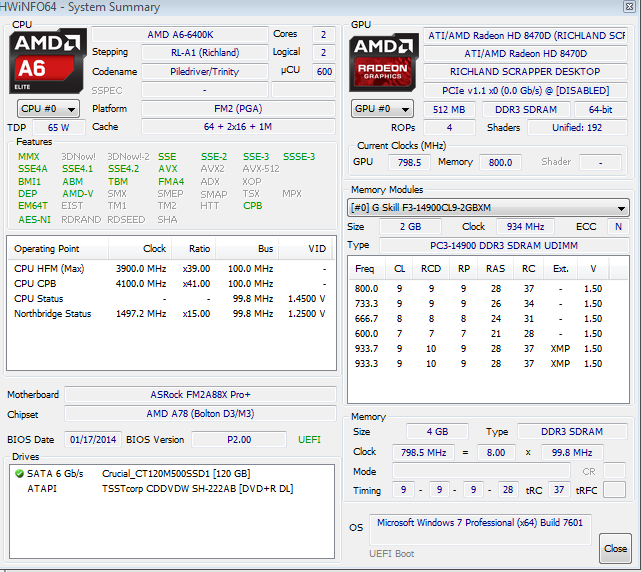This screenshot has width=641, height=572.
Task: Click the 798.5 MHz memory clock field
Action: click(x=423, y=453)
